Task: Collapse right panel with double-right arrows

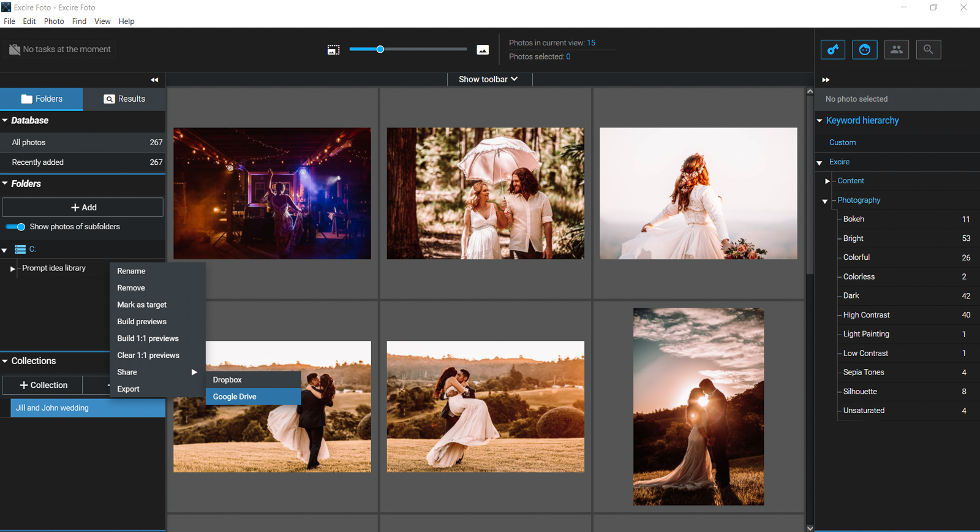Action: click(x=826, y=80)
